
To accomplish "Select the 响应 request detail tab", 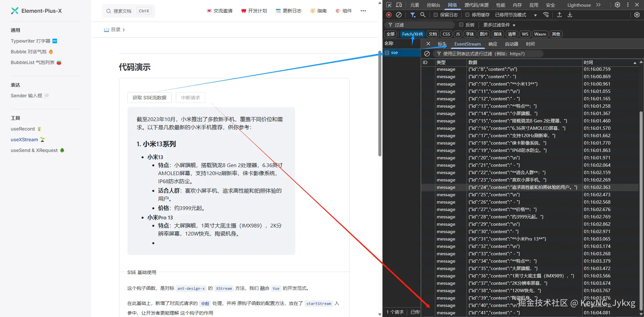I will pyautogui.click(x=493, y=44).
